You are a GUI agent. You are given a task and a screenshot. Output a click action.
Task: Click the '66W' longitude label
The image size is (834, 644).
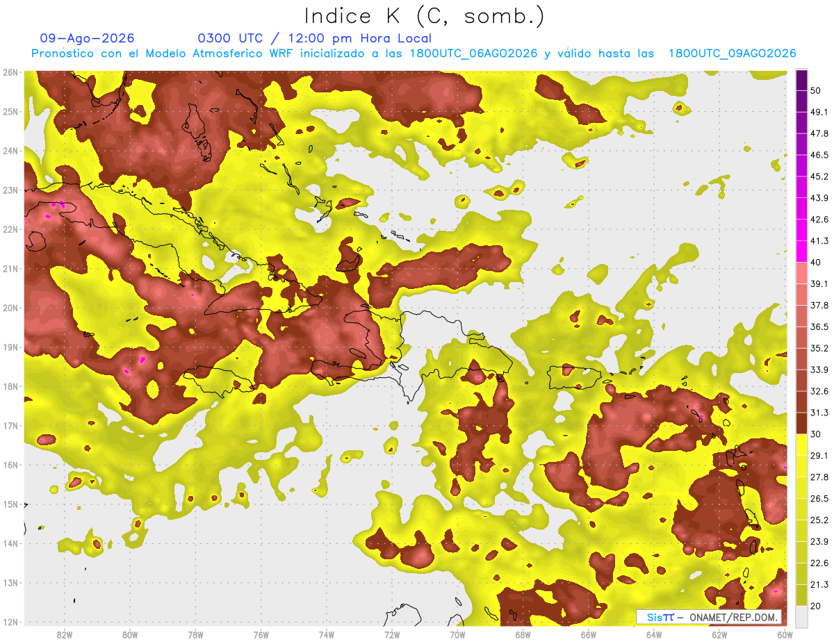coord(589,635)
